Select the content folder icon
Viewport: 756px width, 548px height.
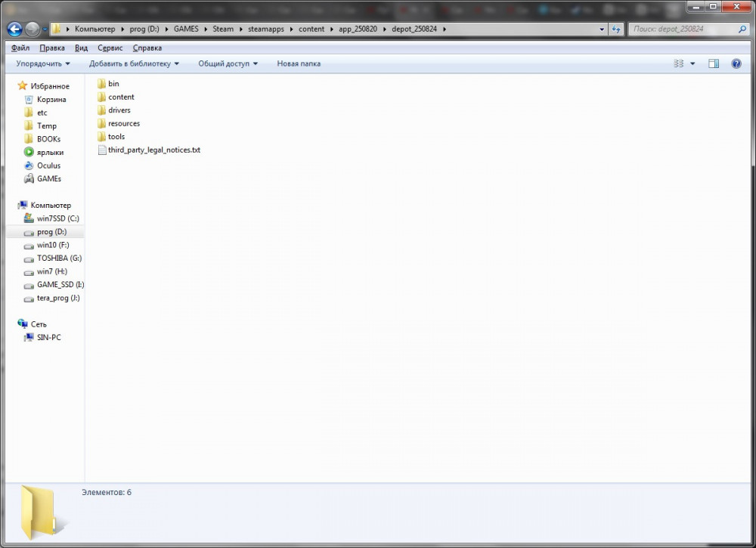[101, 97]
